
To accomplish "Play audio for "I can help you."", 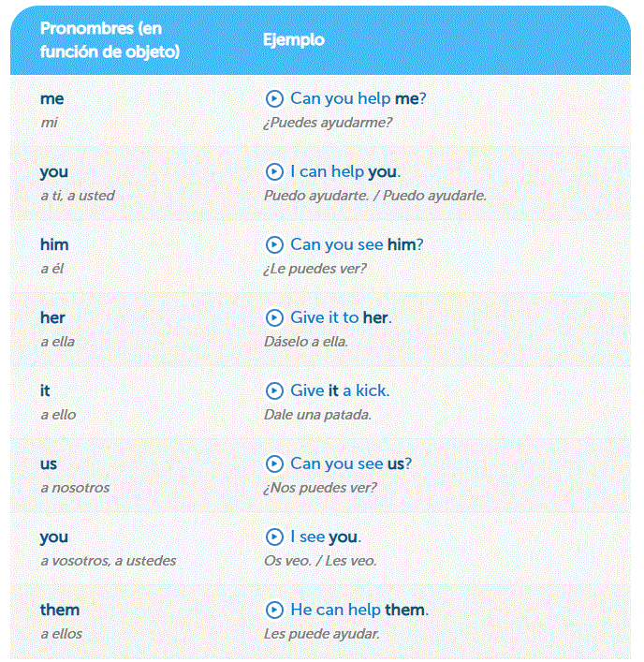I will click(x=274, y=171).
